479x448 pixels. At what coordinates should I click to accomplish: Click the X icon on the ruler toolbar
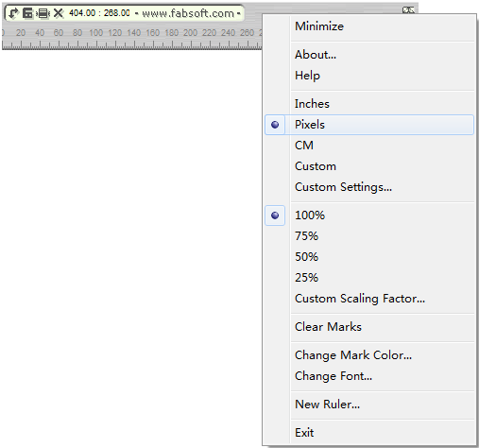pos(59,13)
